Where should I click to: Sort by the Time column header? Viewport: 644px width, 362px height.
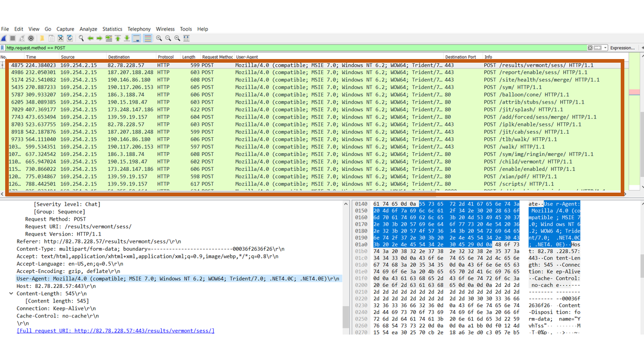[31, 57]
